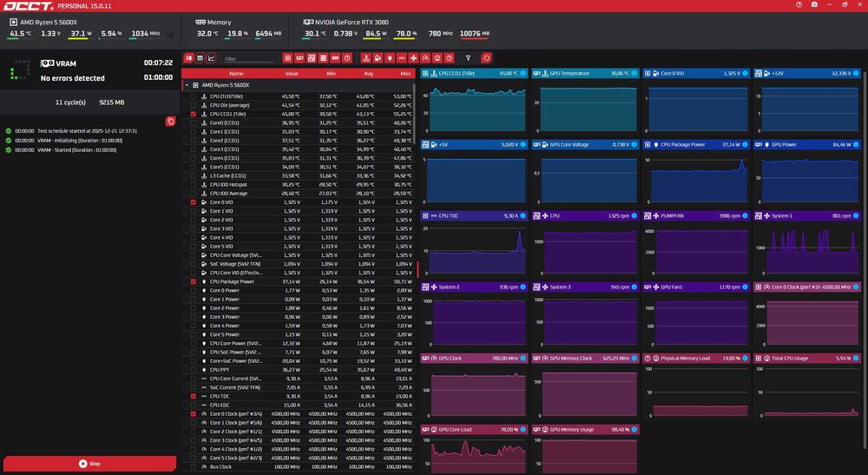Uncheck the CPU CCD1 (Tdie) checkbox
This screenshot has height=475, width=868.
pos(194,114)
